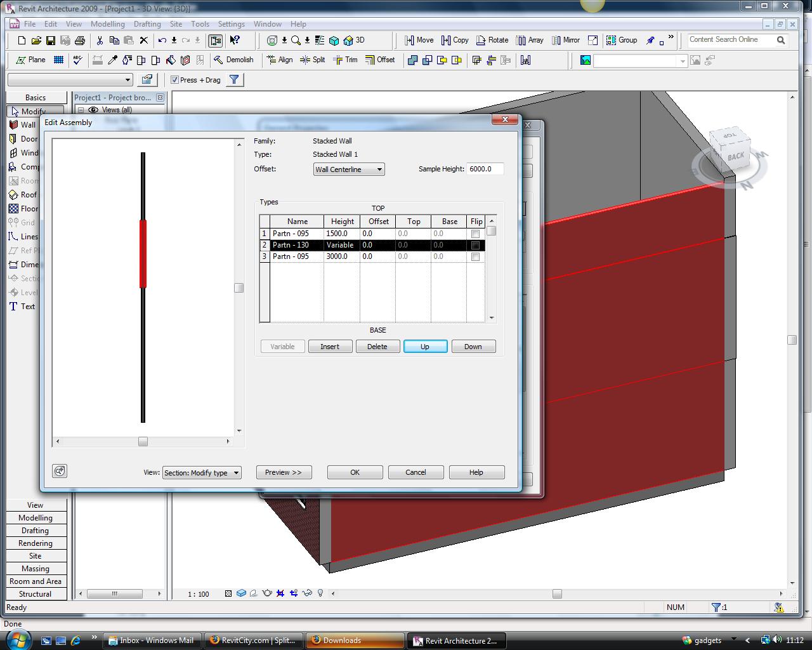The width and height of the screenshot is (812, 650).
Task: Open the View Section: Modify type dropdown
Action: click(x=202, y=473)
